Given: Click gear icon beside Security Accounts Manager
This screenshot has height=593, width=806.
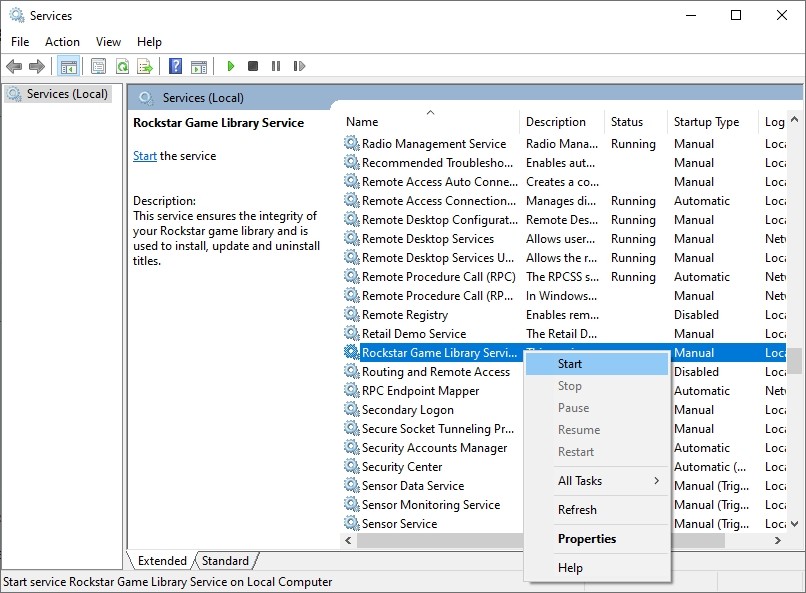Looking at the screenshot, I should click(352, 448).
